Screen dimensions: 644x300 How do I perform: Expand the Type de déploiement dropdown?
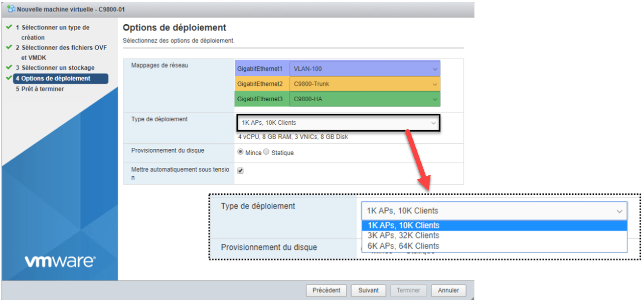tap(338, 123)
